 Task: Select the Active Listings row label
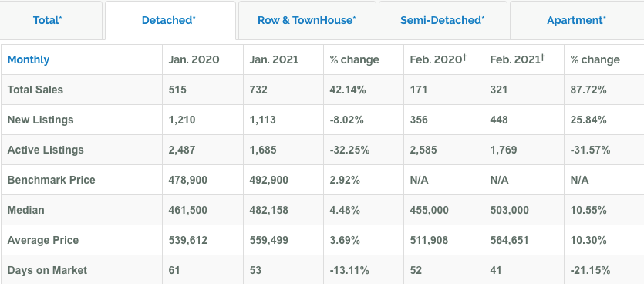tap(46, 150)
